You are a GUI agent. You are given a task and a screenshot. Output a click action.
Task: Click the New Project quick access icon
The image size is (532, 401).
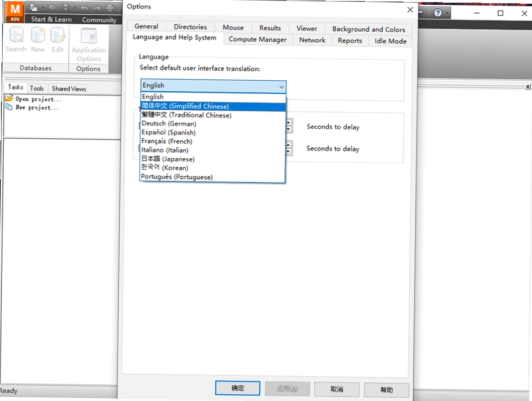pyautogui.click(x=34, y=7)
